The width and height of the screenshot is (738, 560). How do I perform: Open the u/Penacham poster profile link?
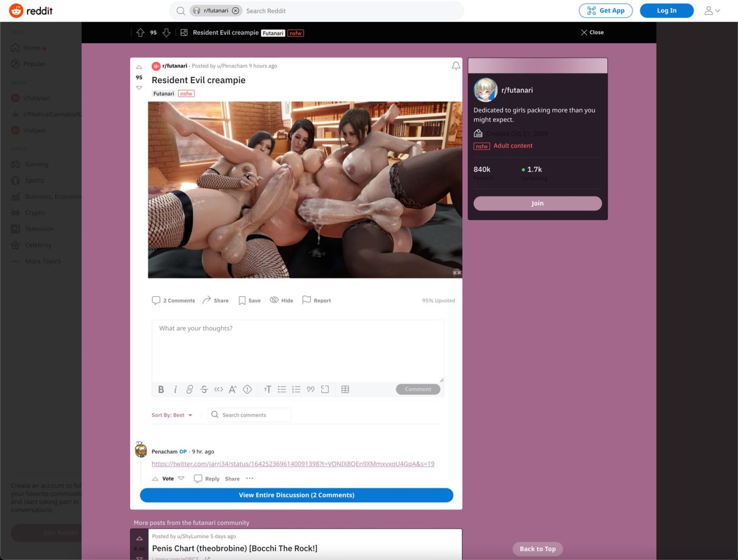(x=232, y=66)
